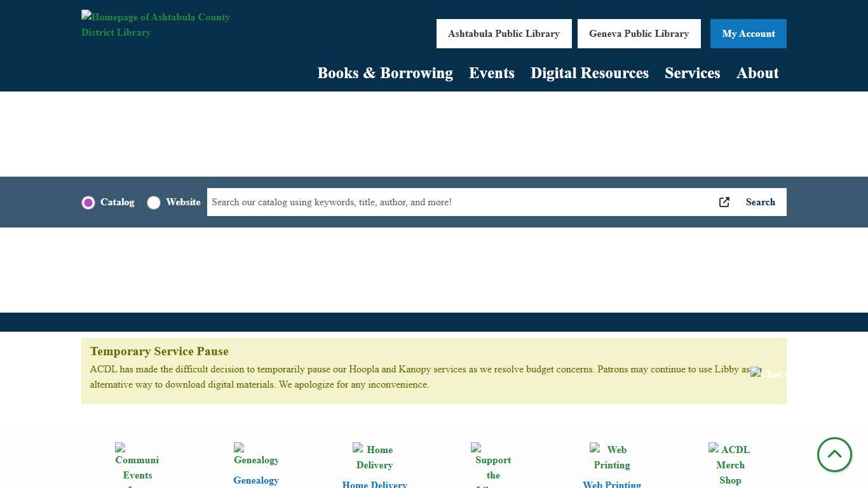This screenshot has height=488, width=868.
Task: Click the scroll-to-top arrow button
Action: 834,454
